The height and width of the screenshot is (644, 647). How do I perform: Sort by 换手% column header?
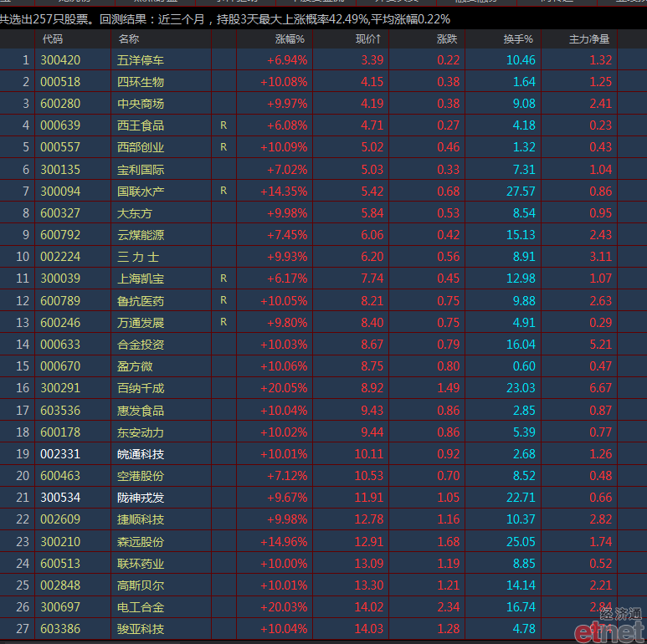(x=518, y=39)
